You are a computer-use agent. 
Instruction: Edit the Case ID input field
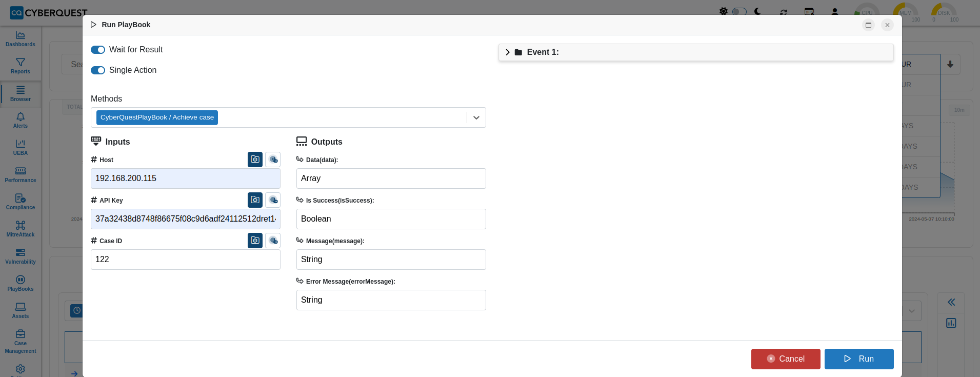tap(186, 260)
